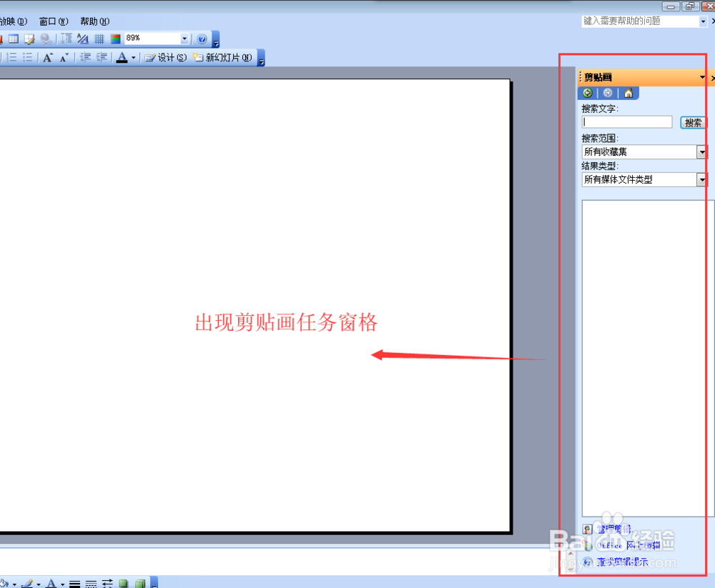
Task: Toggle the Increase Indent formatting
Action: 100,56
